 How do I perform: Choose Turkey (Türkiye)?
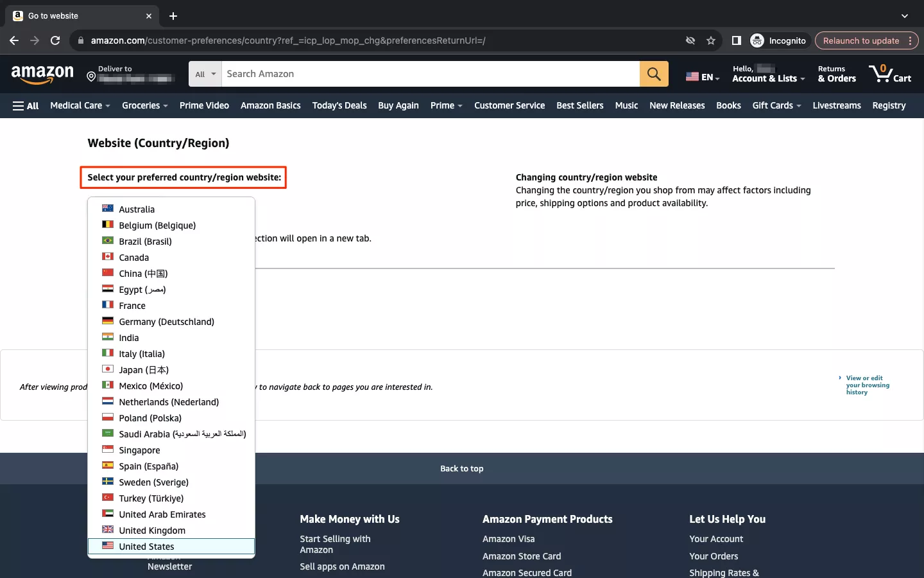(x=171, y=498)
